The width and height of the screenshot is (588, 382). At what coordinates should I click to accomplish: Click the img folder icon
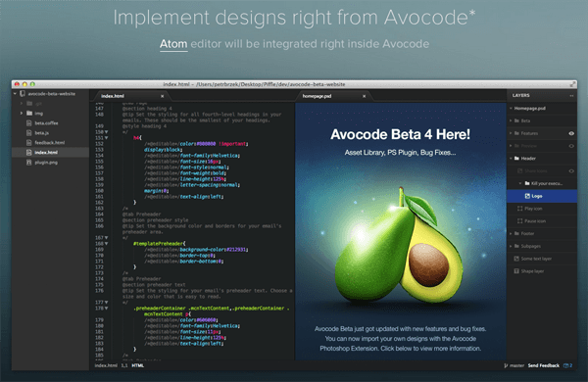pyautogui.click(x=29, y=114)
